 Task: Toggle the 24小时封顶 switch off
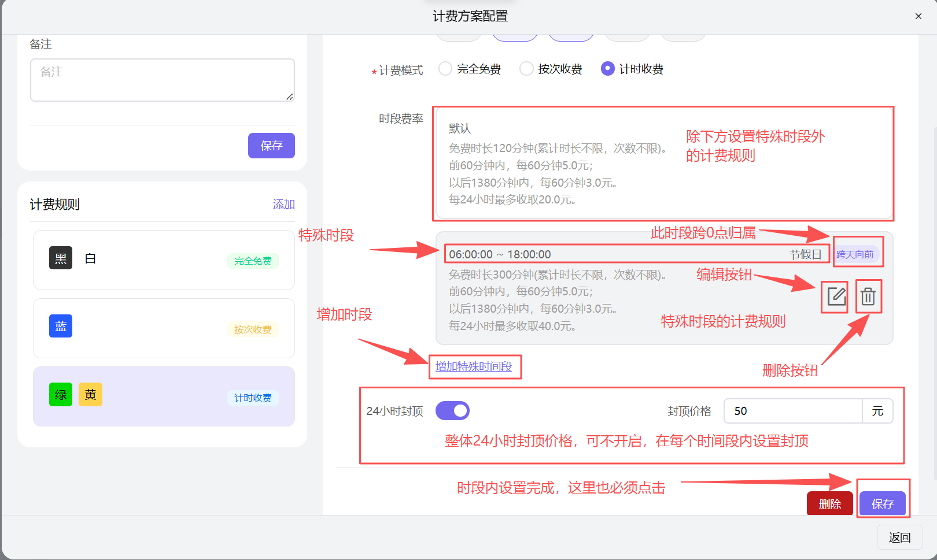(453, 410)
